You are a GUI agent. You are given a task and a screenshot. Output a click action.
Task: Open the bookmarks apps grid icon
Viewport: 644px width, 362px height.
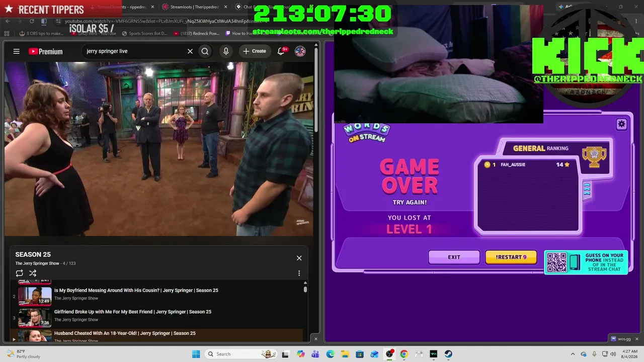[7, 34]
